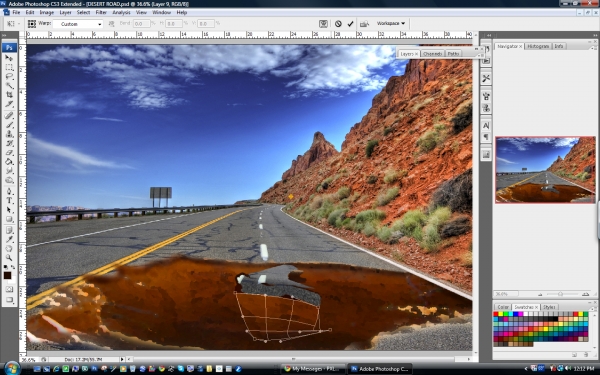Expand the status bar info arrow menu
The height and width of the screenshot is (375, 600).
point(122,359)
